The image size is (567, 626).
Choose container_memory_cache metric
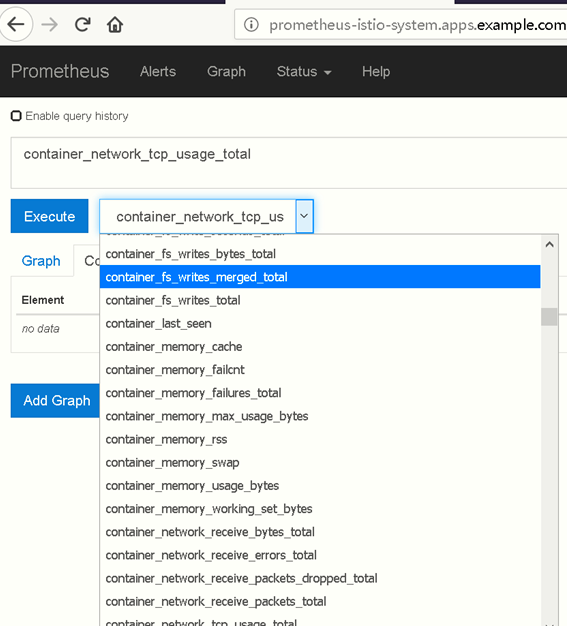[320, 347]
